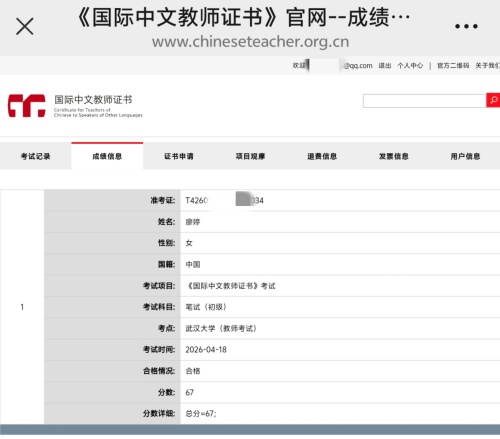
Task: Click the 退出 logout link
Action: point(385,66)
